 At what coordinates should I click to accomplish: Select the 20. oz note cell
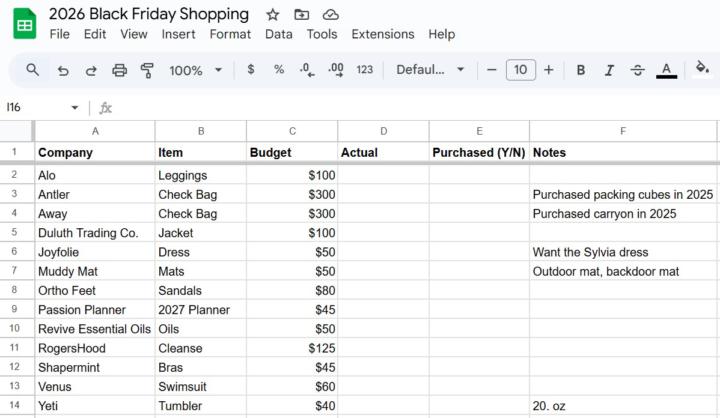click(x=623, y=406)
